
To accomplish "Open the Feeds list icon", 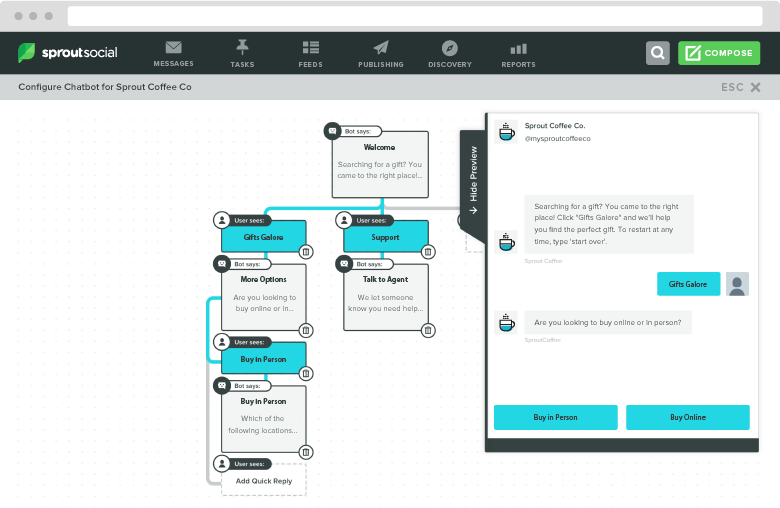I will pyautogui.click(x=310, y=47).
